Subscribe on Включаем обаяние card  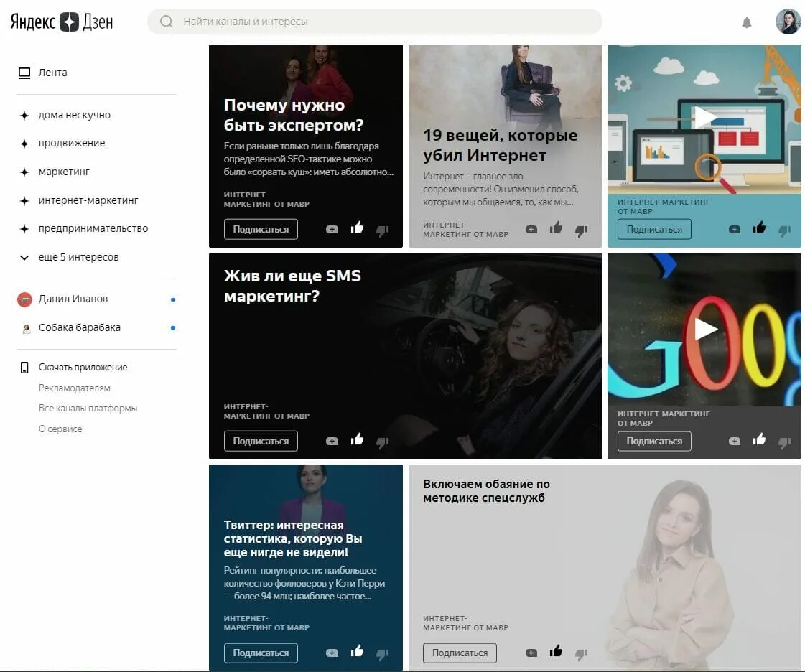[460, 653]
